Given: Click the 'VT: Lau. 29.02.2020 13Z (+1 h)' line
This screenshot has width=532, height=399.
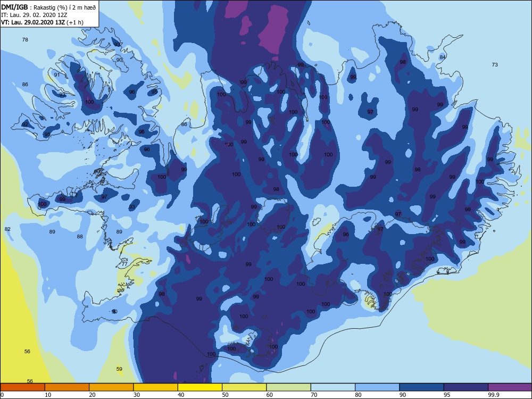Looking at the screenshot, I should point(42,22).
